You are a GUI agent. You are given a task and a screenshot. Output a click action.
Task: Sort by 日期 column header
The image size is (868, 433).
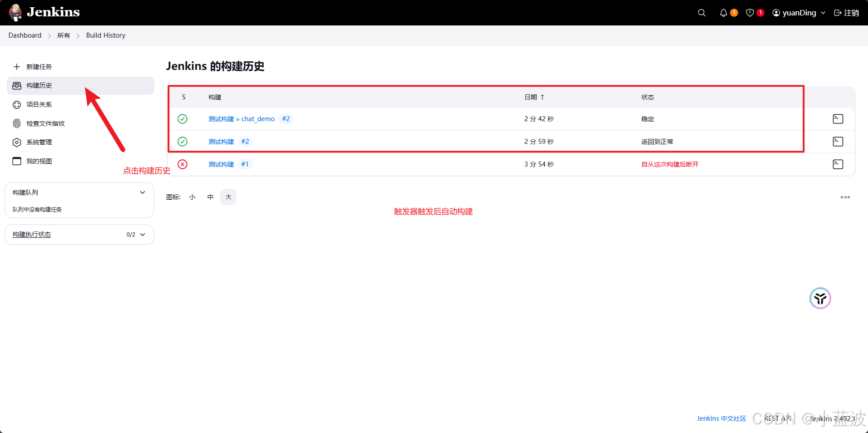(534, 97)
